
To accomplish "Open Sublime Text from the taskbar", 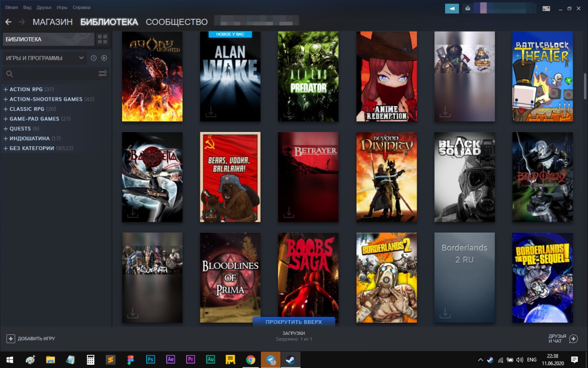I will pos(110,359).
